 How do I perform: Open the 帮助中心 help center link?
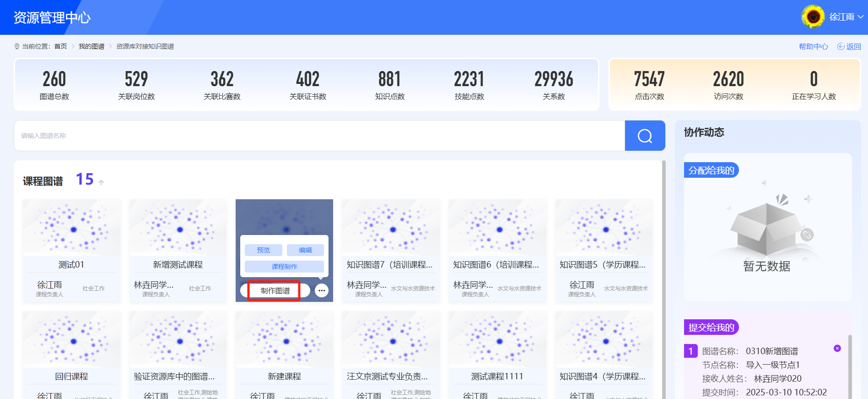813,46
